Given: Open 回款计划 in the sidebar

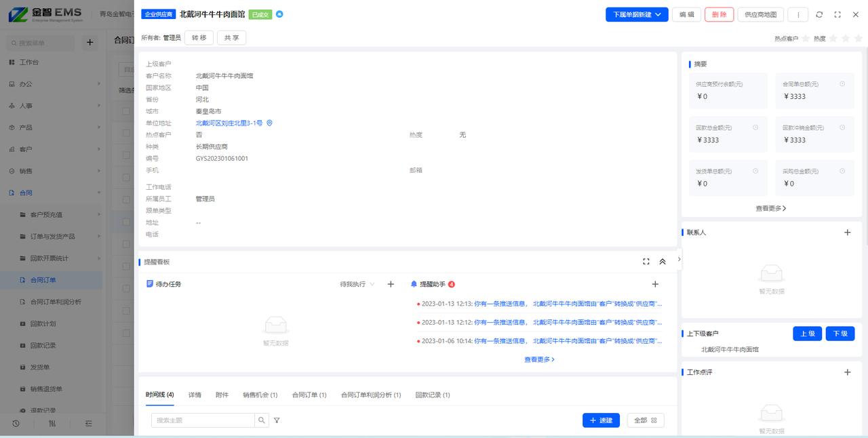Looking at the screenshot, I should pyautogui.click(x=53, y=323).
